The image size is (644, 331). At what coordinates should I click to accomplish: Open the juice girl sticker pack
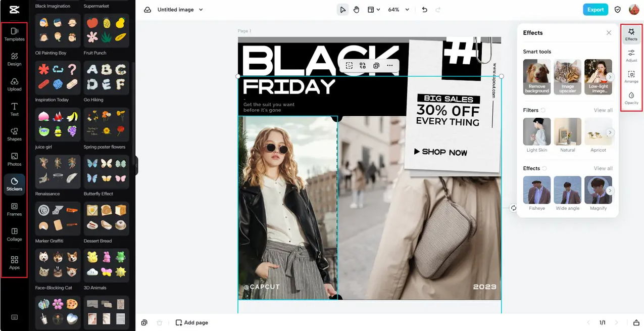tap(58, 125)
